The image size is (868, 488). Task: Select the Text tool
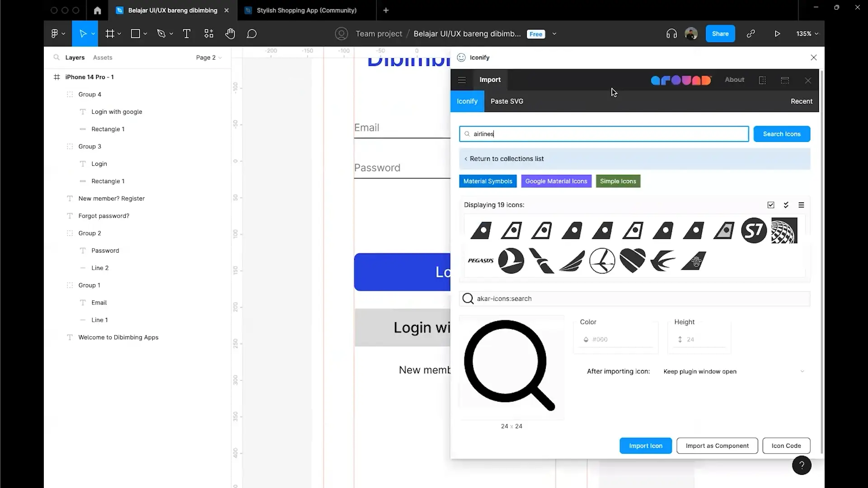point(186,33)
